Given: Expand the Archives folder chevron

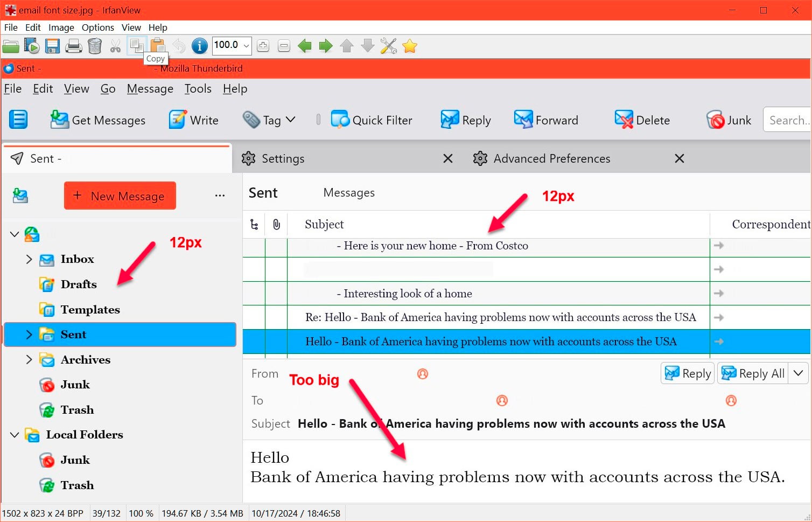Looking at the screenshot, I should [29, 359].
